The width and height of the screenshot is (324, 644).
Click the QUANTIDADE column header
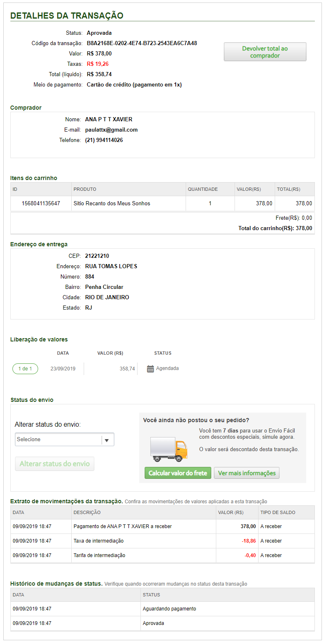point(203,190)
